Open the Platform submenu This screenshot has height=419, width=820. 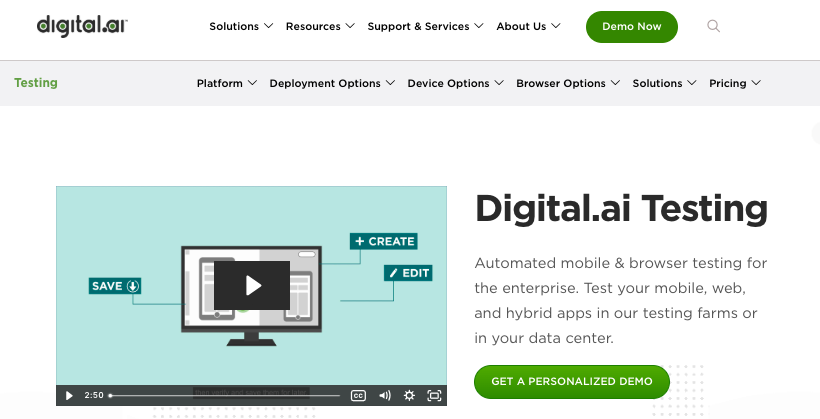[220, 83]
